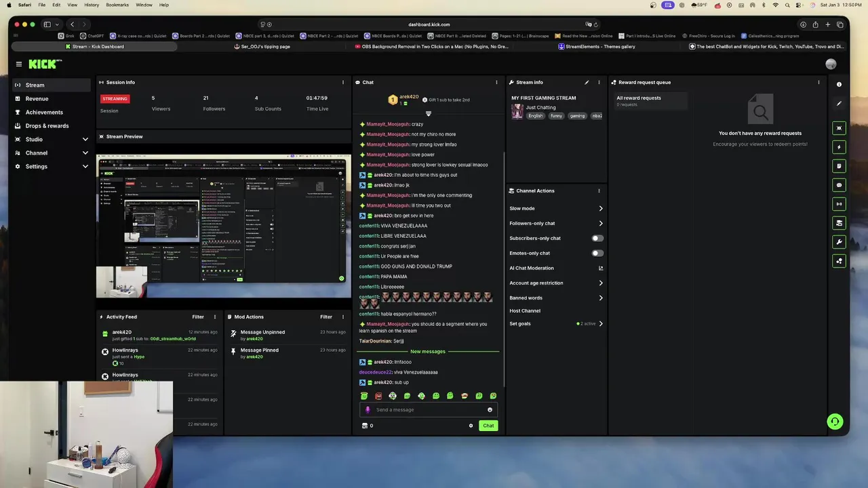Click the gaming stream tag
Viewport: 868px width, 488px height.
click(x=577, y=116)
